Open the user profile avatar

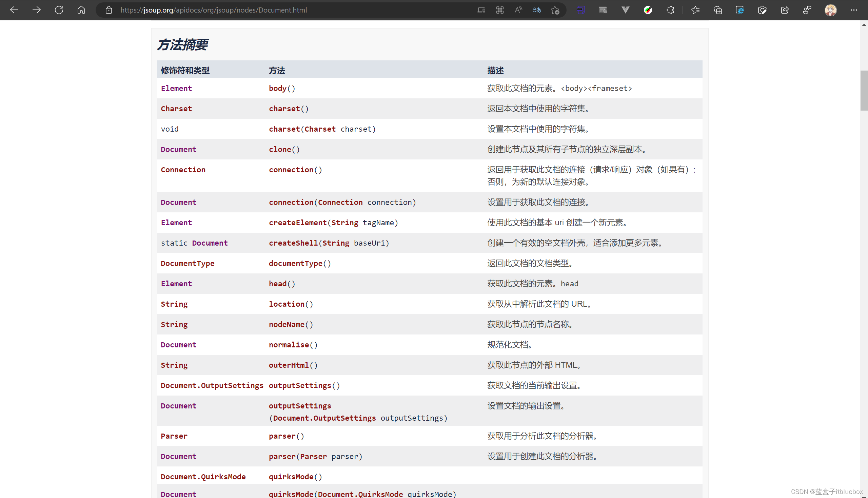pyautogui.click(x=830, y=10)
